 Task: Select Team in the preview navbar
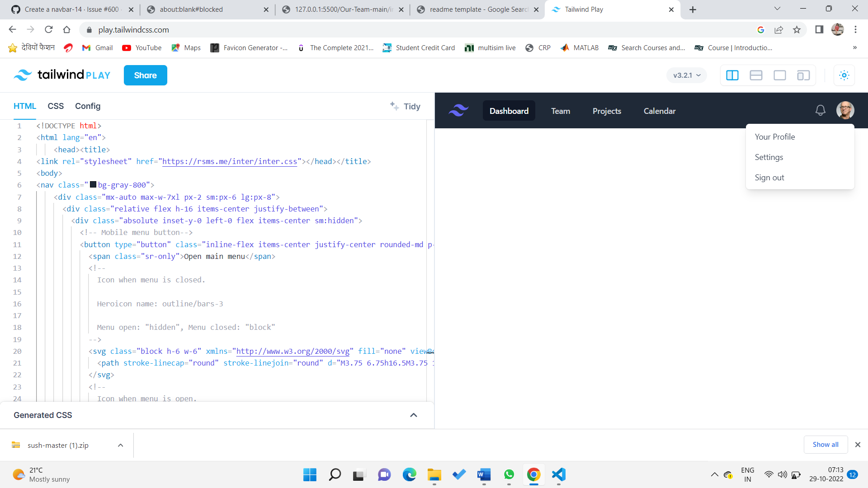pyautogui.click(x=560, y=111)
